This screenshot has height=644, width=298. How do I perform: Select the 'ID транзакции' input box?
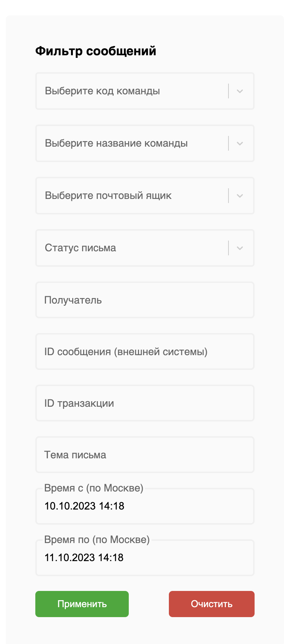point(145,403)
